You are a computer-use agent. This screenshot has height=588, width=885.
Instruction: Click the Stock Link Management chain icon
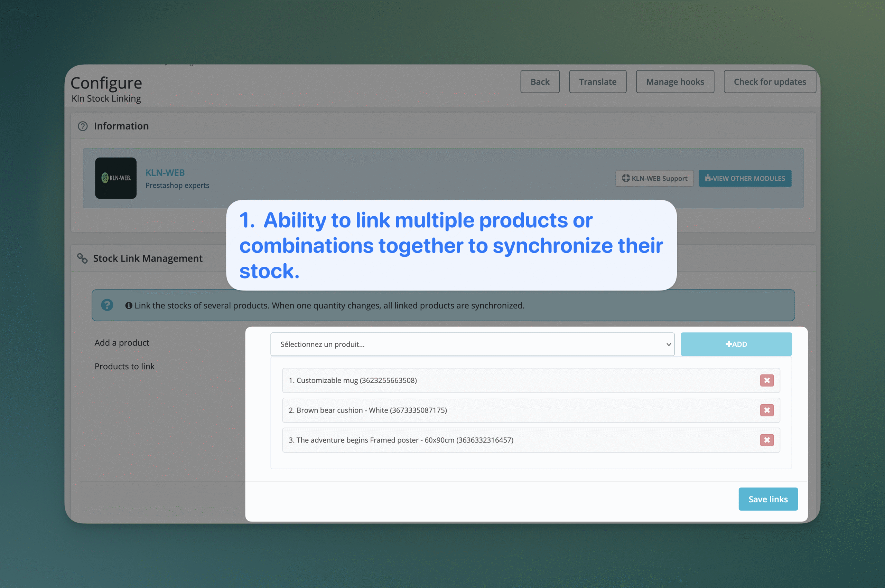tap(82, 258)
